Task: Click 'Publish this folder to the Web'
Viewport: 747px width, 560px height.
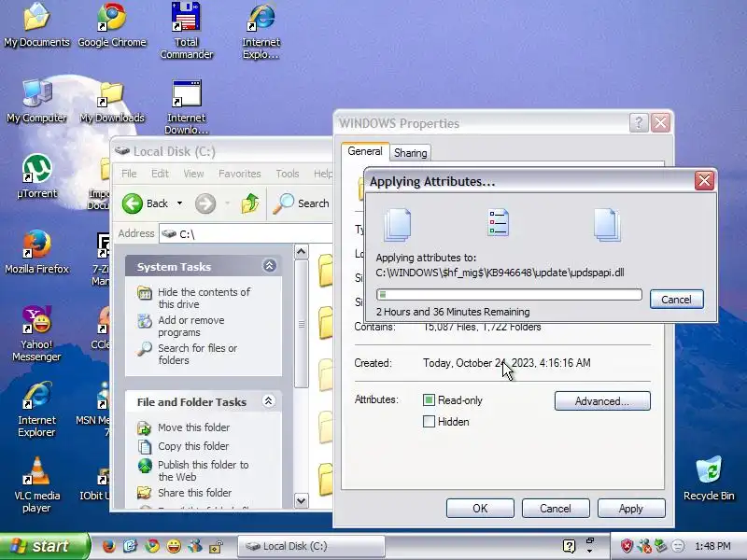Action: [x=203, y=470]
